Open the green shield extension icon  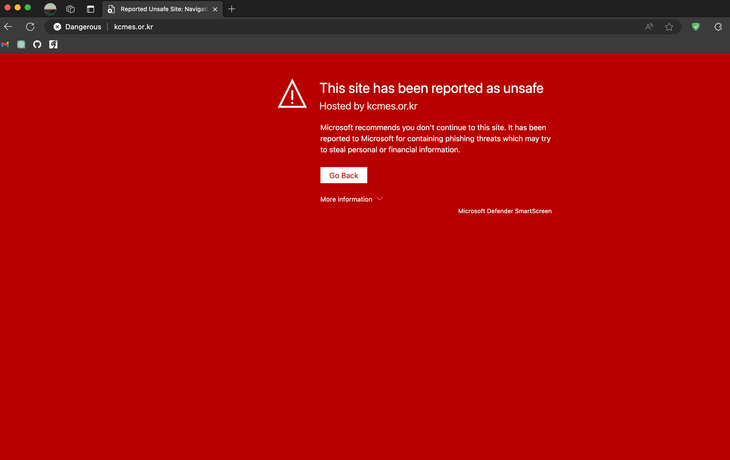click(696, 27)
